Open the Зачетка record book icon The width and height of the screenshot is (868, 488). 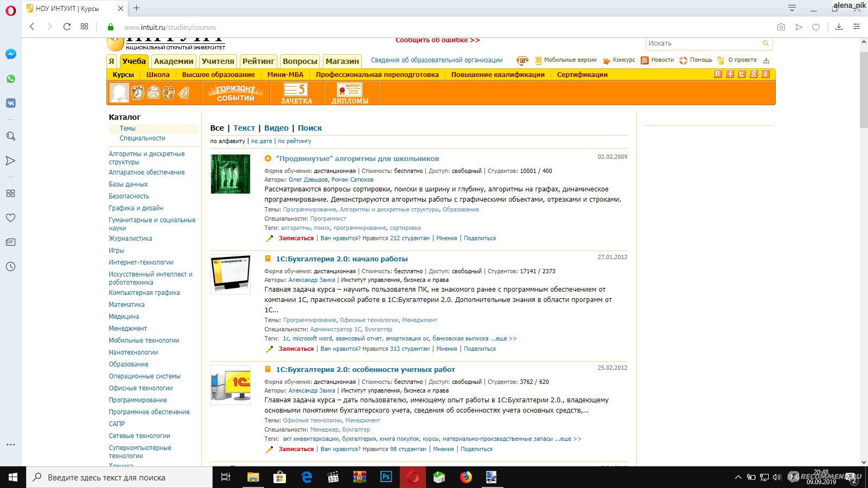pyautogui.click(x=296, y=93)
